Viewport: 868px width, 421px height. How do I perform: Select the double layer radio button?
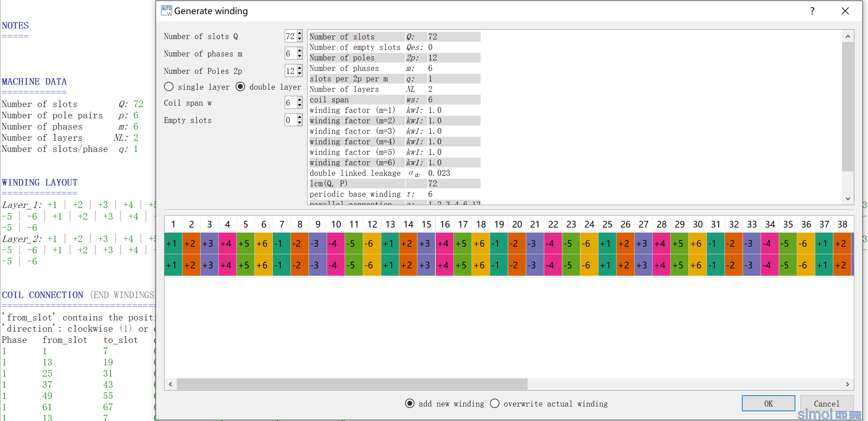click(240, 87)
